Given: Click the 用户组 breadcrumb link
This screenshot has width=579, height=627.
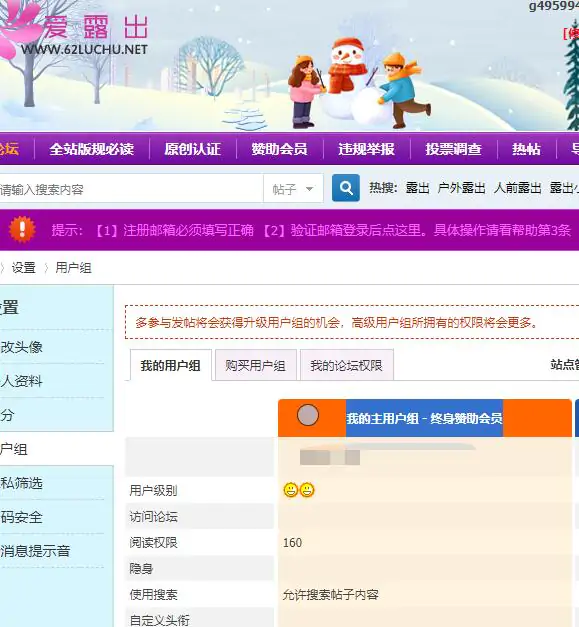Looking at the screenshot, I should pos(73,268).
